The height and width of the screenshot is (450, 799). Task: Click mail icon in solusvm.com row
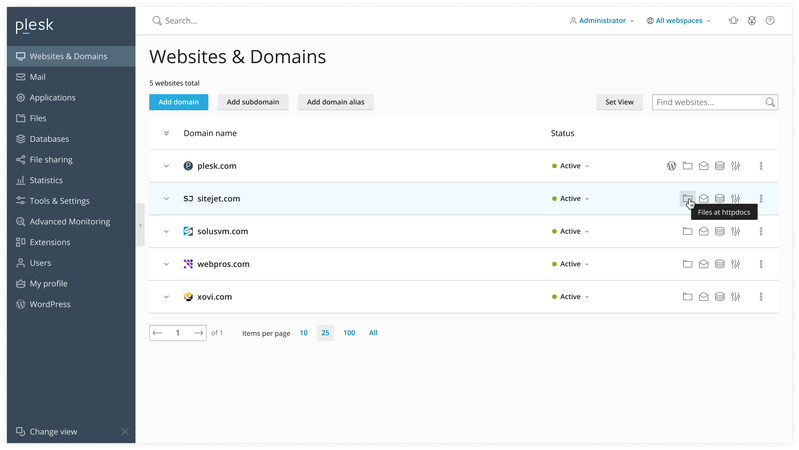pyautogui.click(x=703, y=231)
